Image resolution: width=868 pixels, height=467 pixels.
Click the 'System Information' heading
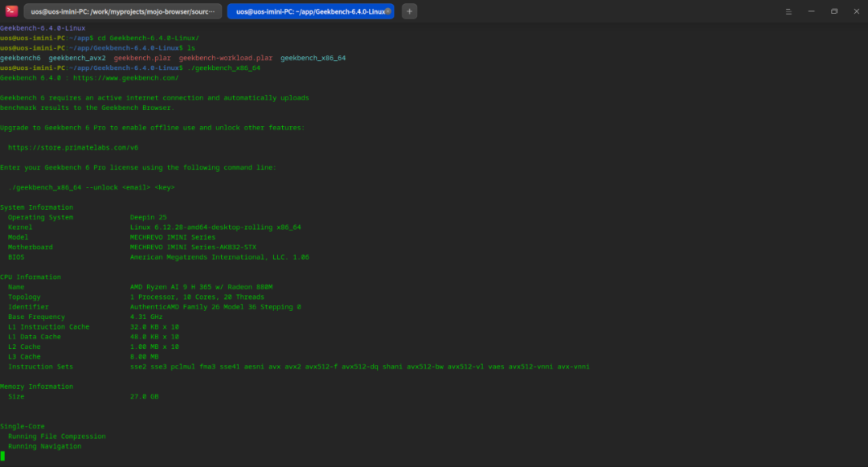[36, 207]
